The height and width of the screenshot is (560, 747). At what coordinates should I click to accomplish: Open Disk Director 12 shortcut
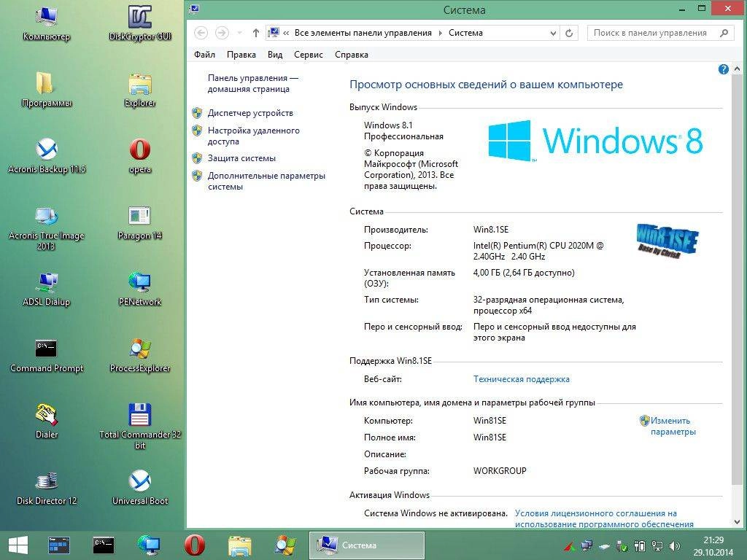46,488
